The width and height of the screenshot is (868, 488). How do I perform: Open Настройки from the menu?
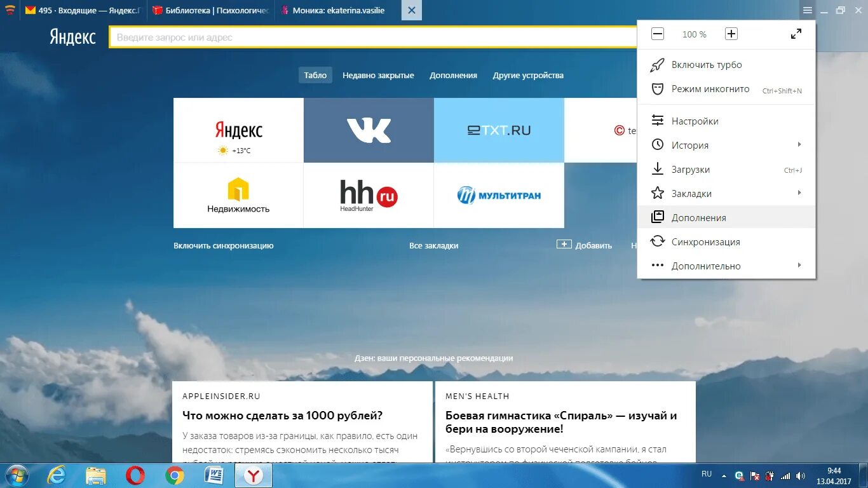tap(726, 121)
